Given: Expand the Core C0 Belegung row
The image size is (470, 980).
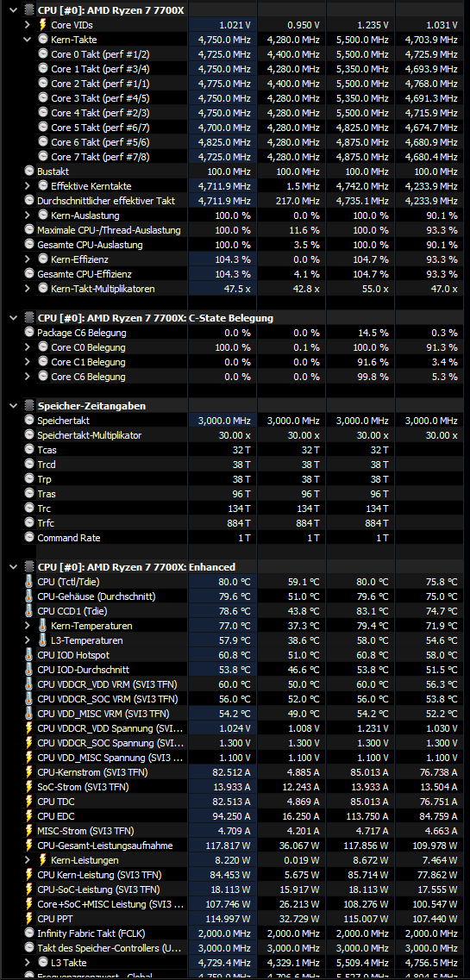Looking at the screenshot, I should click(28, 346).
